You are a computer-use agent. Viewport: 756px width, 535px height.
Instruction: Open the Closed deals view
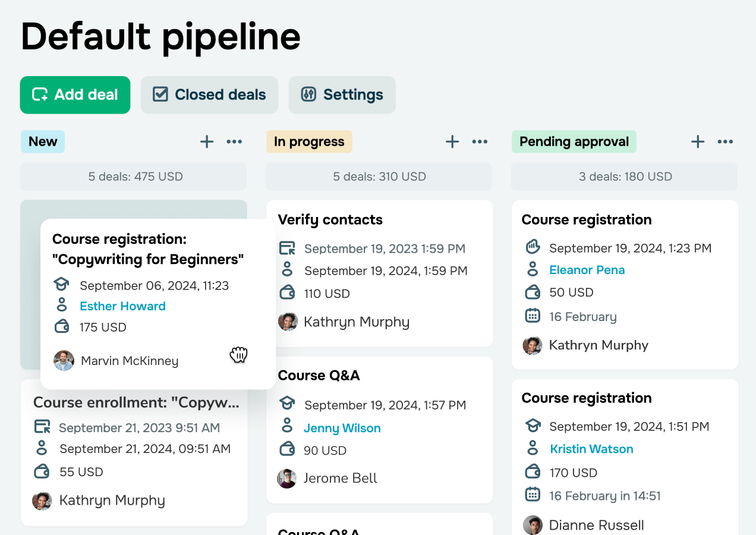[x=209, y=95]
